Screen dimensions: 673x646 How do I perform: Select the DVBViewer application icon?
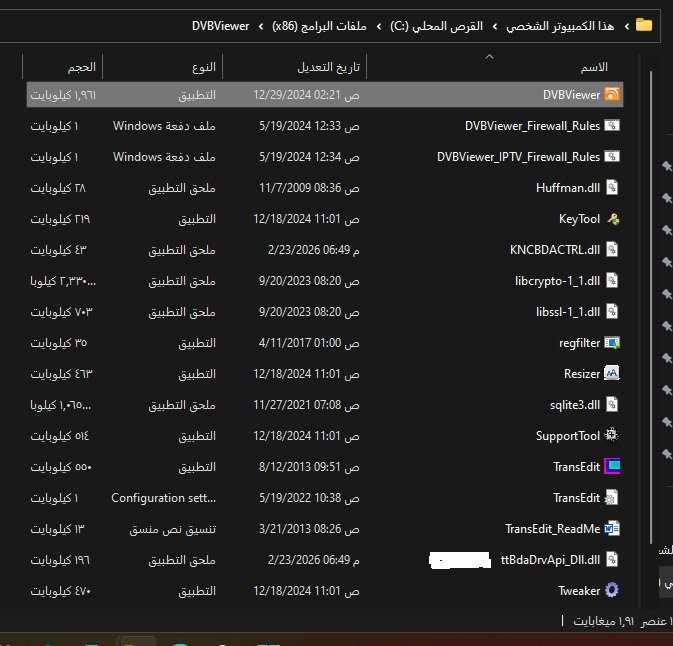coord(612,95)
